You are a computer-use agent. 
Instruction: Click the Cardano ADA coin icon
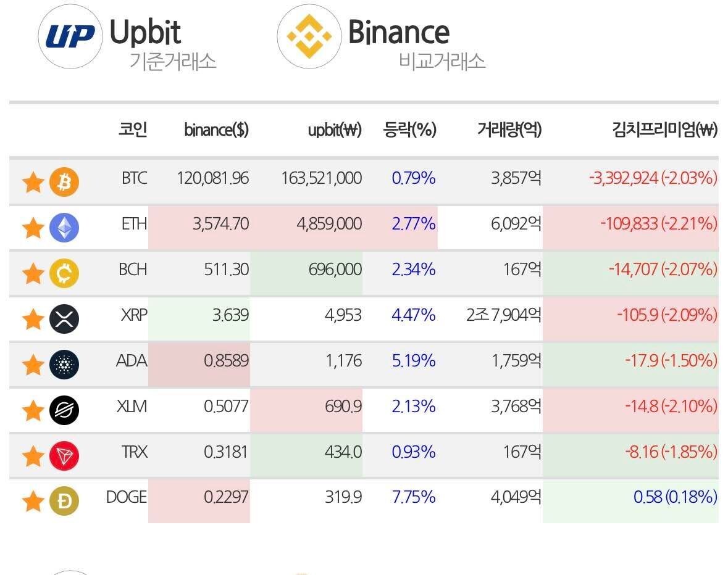coord(64,364)
